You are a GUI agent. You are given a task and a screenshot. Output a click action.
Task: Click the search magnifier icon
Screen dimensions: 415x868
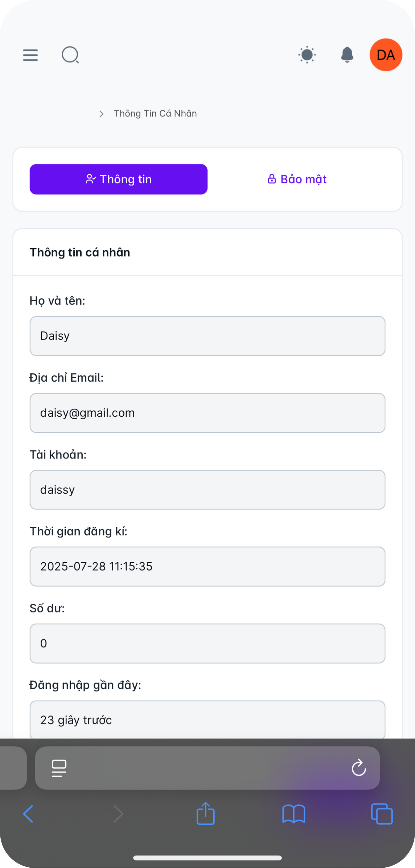click(70, 55)
